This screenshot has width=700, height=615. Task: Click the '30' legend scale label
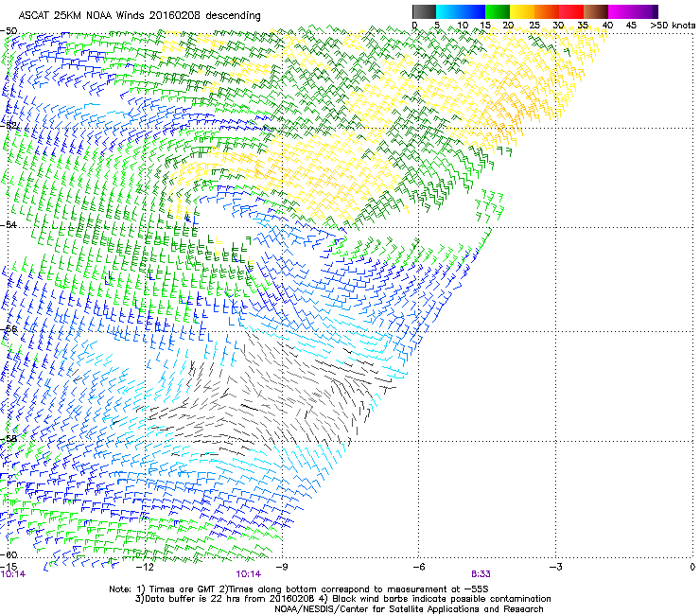pos(558,26)
